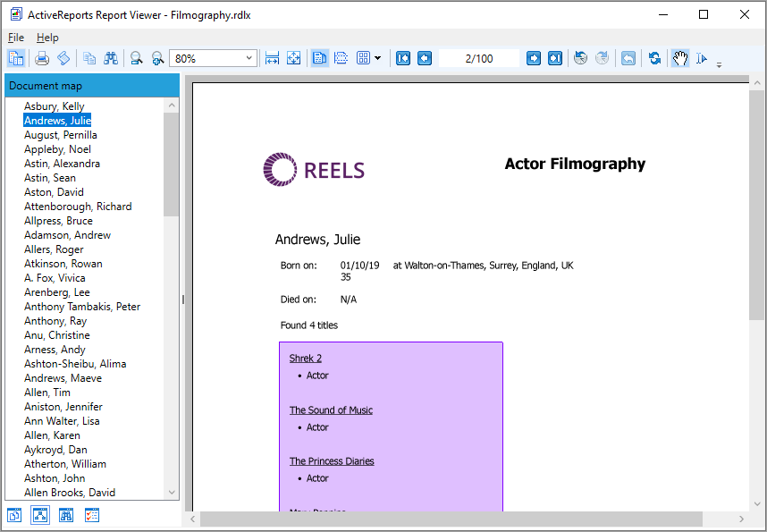Click the report horizontal scrollbar thumb
This screenshot has height=532, width=767.
[451, 519]
